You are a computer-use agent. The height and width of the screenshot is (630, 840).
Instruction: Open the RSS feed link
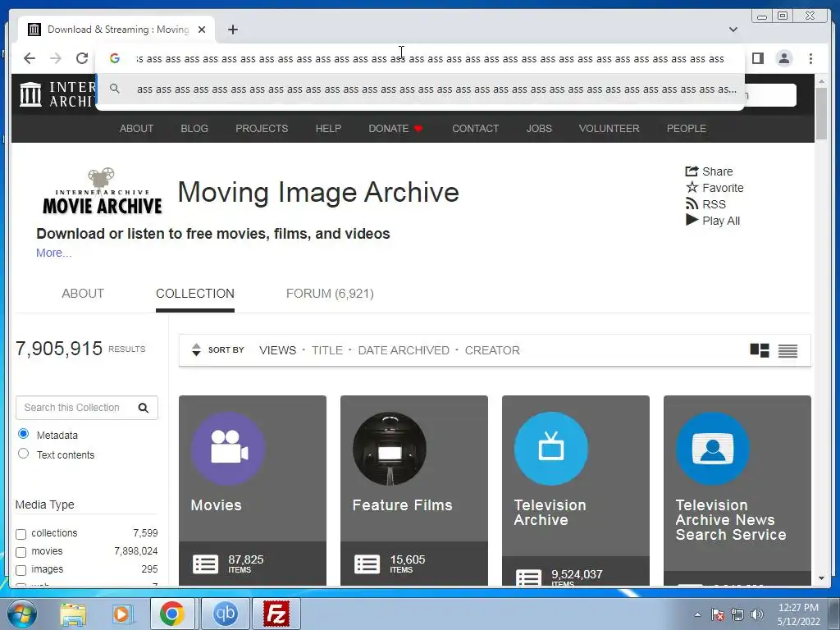[705, 204]
